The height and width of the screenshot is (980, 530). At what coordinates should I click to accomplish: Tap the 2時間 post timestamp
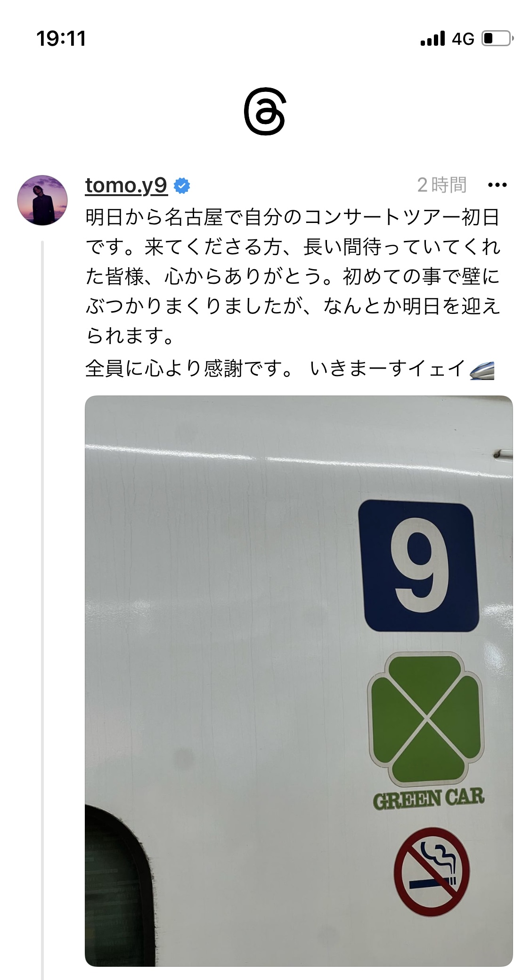(x=442, y=185)
